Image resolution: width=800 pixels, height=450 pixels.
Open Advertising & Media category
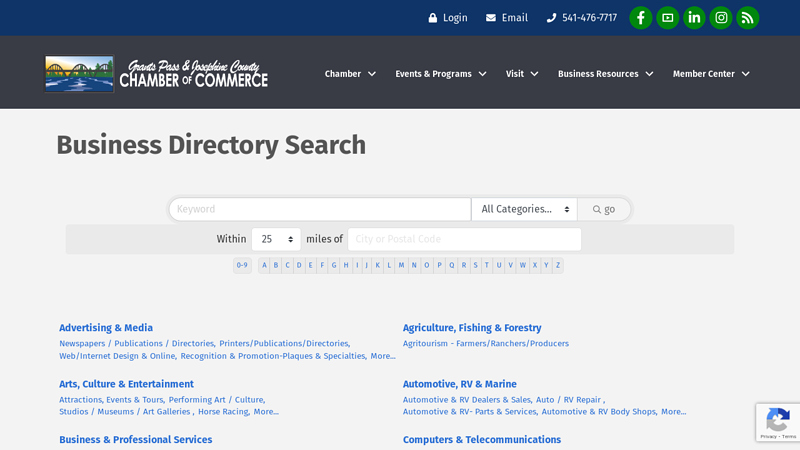click(x=106, y=328)
